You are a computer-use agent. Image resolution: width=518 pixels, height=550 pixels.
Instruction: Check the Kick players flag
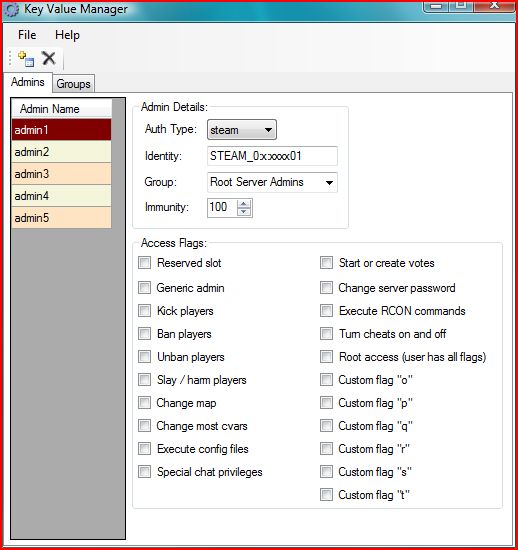[144, 310]
